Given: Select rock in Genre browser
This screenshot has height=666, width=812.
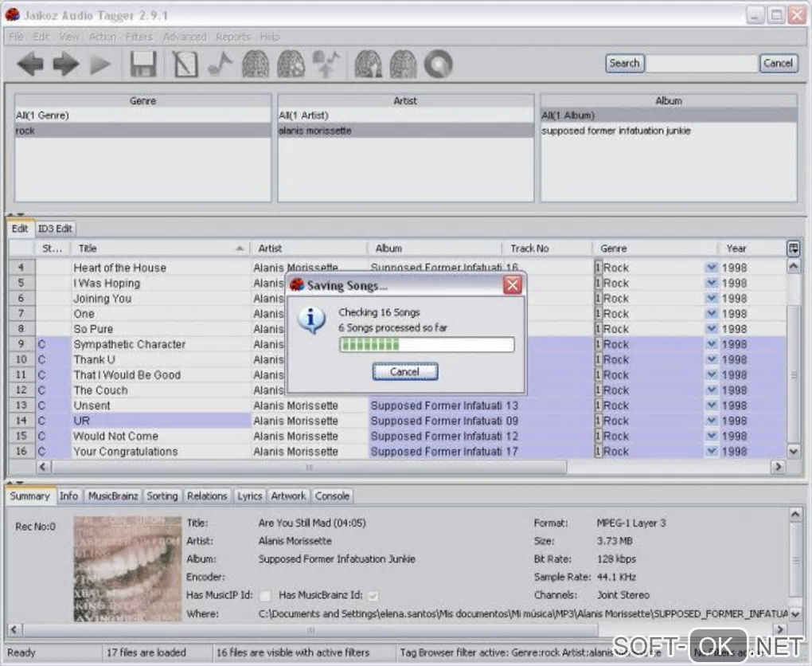Looking at the screenshot, I should click(x=143, y=131).
